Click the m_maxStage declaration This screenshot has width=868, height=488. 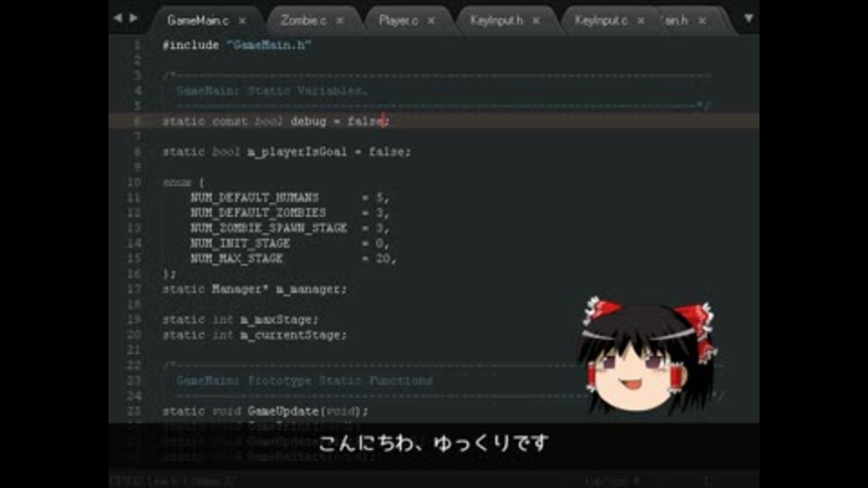point(241,320)
